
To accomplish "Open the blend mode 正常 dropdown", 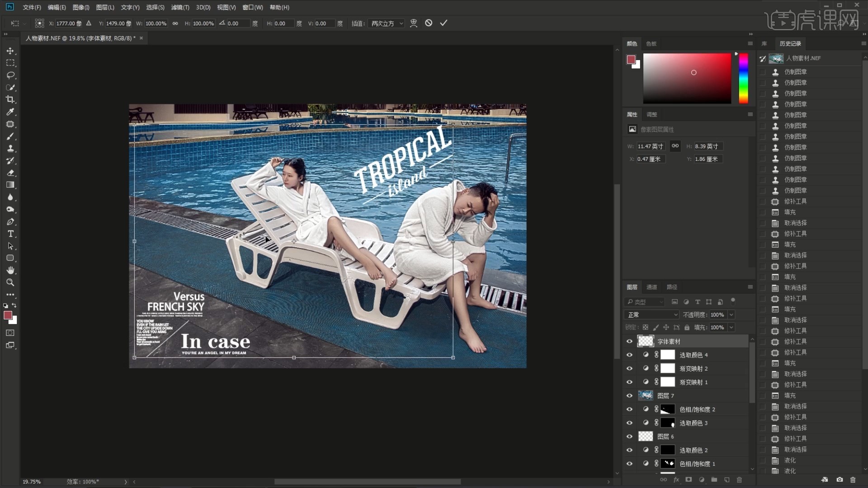I will pyautogui.click(x=651, y=315).
